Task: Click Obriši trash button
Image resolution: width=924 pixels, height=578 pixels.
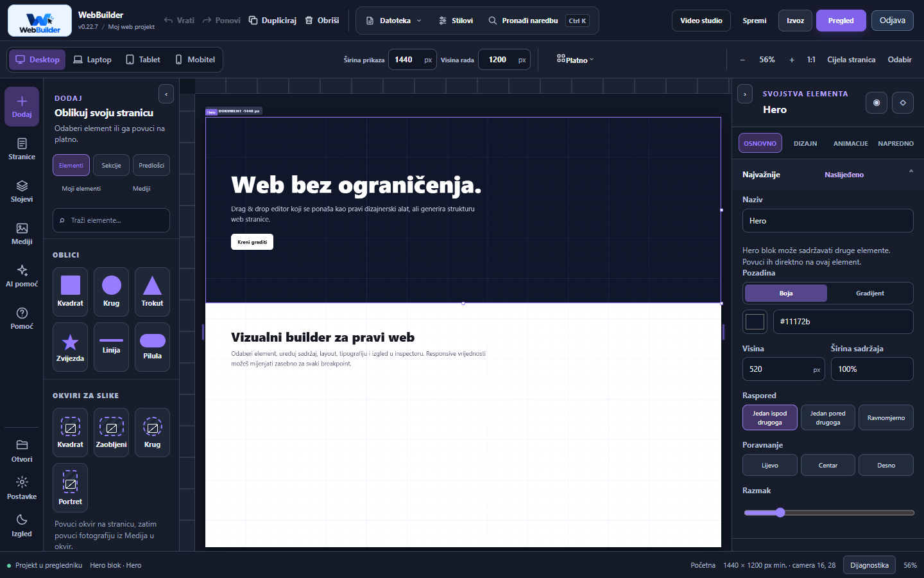Action: tap(322, 21)
